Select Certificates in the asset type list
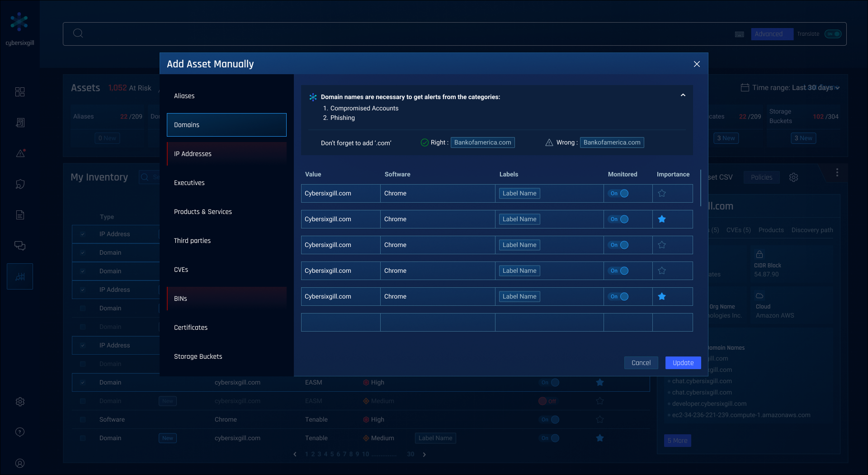Screen dimensions: 868x475 coord(226,328)
